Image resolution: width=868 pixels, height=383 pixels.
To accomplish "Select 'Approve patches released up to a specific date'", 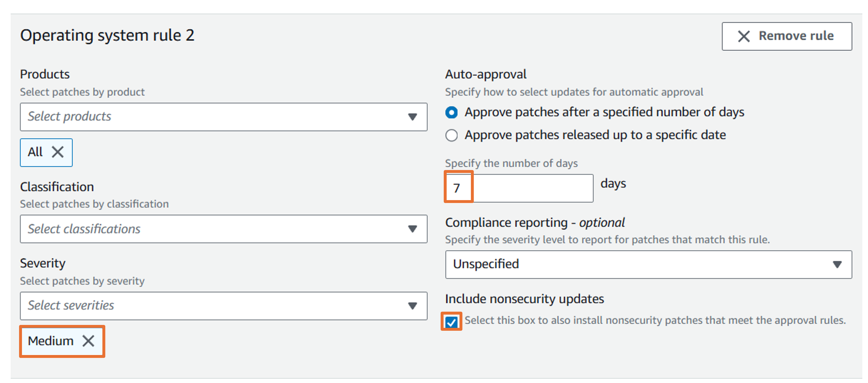I will click(x=452, y=135).
